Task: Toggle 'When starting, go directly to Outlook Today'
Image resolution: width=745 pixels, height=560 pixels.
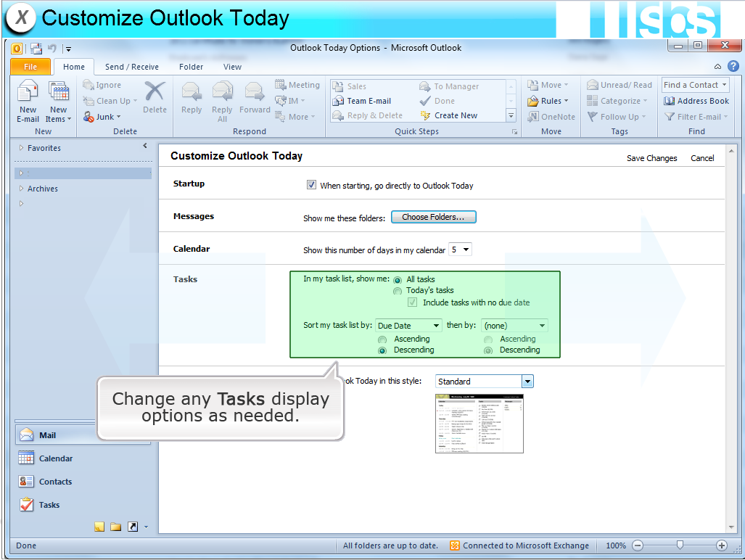Action: [311, 185]
